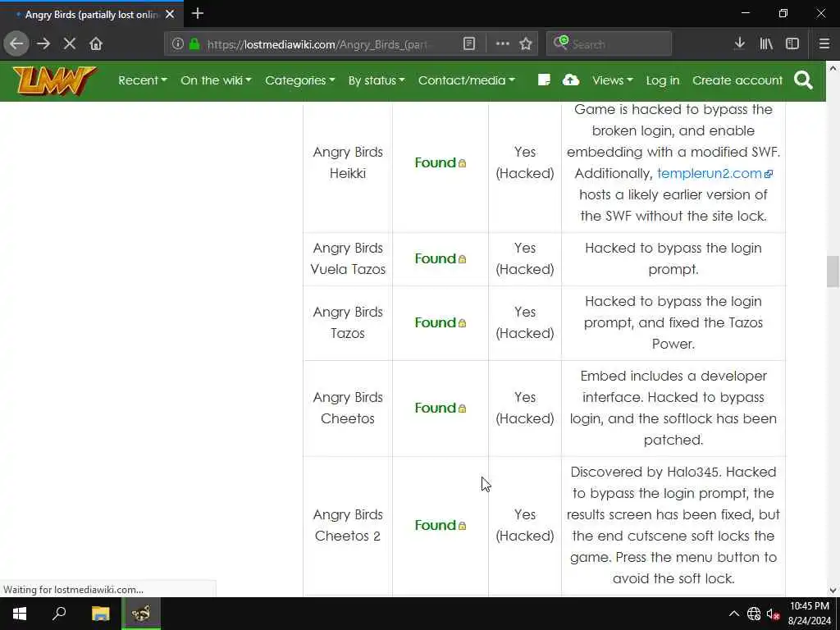
Task: Open the network globe tray icon
Action: click(754, 614)
